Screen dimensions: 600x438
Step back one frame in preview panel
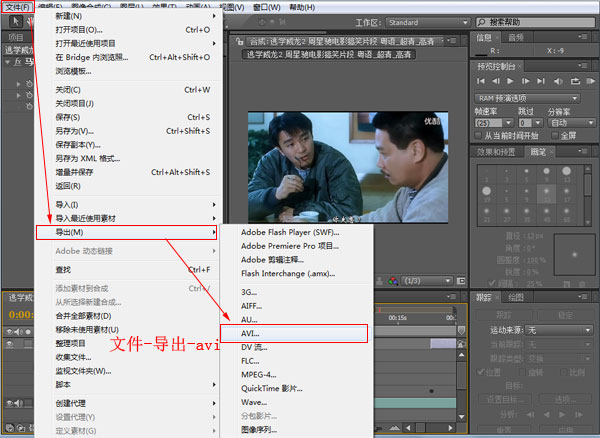[496, 81]
